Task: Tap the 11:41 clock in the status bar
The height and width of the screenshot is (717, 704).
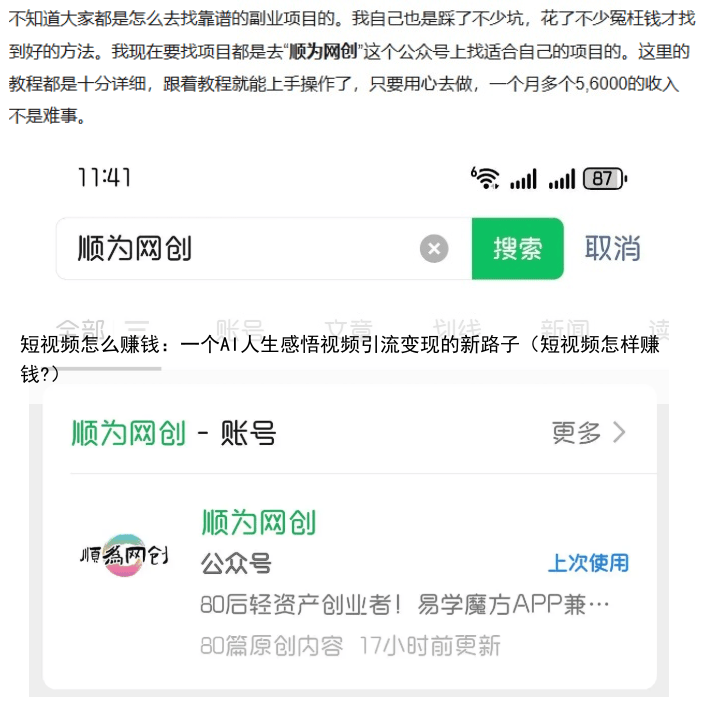Action: click(105, 177)
